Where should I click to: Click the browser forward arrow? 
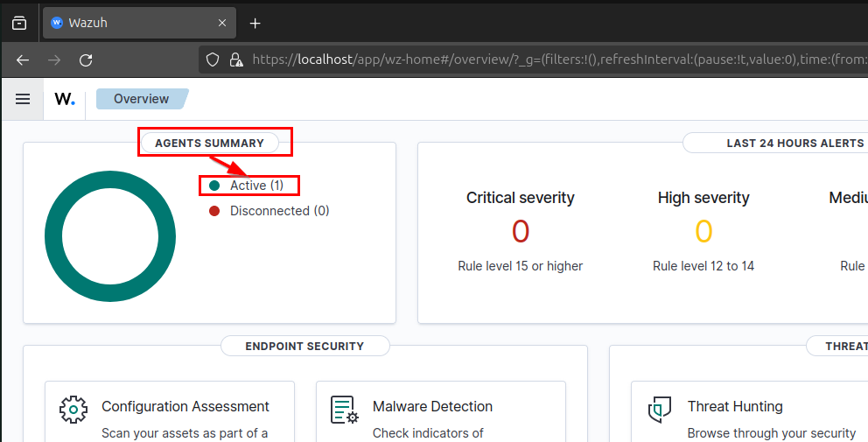coord(54,60)
